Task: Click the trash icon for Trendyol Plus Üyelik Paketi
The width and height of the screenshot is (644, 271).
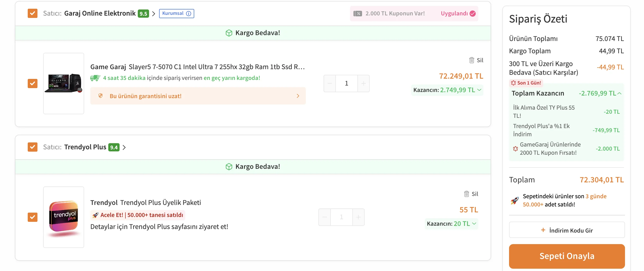Action: coord(466,194)
